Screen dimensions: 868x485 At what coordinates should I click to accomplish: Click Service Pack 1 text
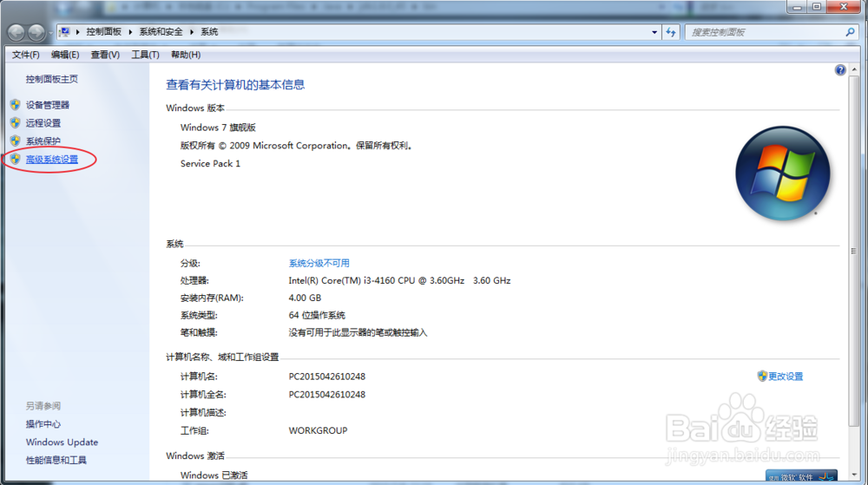pos(210,164)
